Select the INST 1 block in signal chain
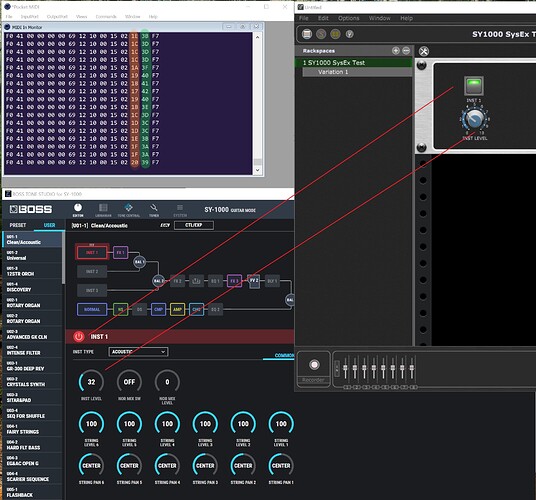 [x=92, y=252]
